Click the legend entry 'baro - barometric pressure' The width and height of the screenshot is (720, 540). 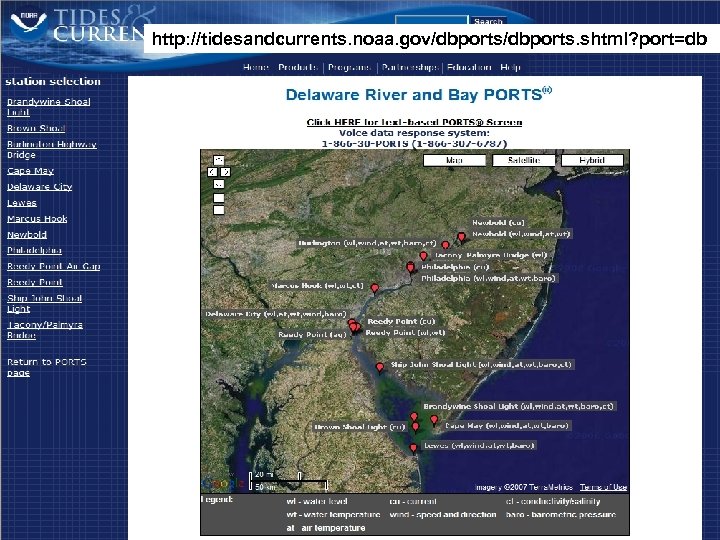coord(561,515)
